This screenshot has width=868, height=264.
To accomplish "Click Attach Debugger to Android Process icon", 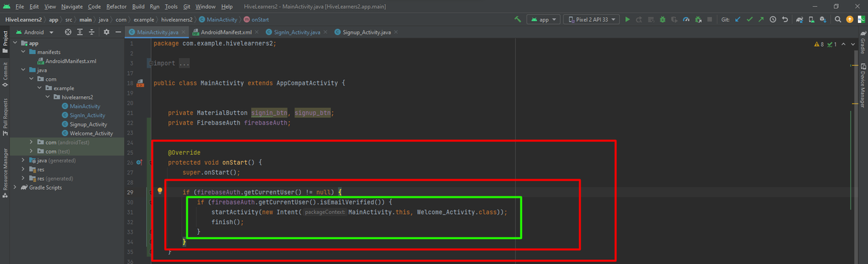I will click(x=698, y=20).
